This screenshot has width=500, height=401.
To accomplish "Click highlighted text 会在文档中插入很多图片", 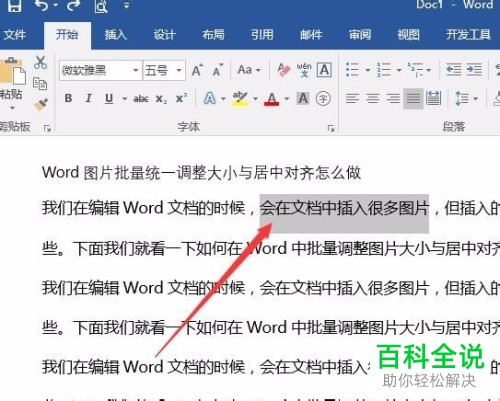I will click(x=344, y=209).
